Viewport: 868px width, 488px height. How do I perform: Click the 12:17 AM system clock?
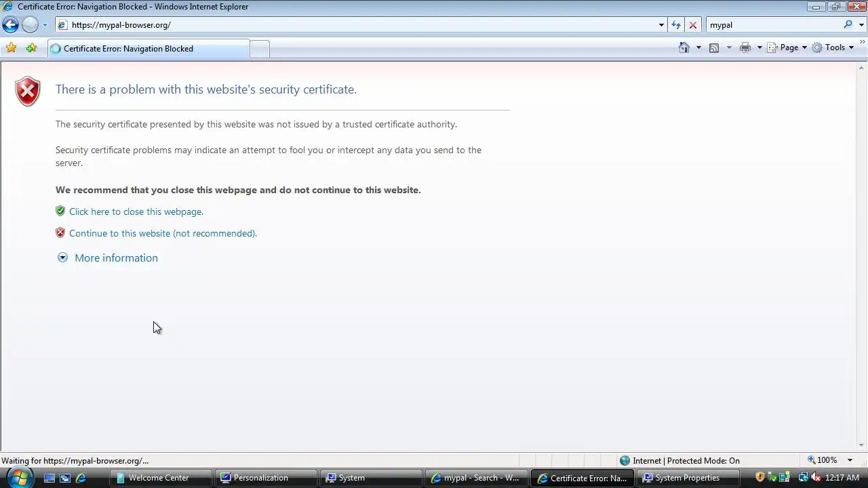pos(842,478)
